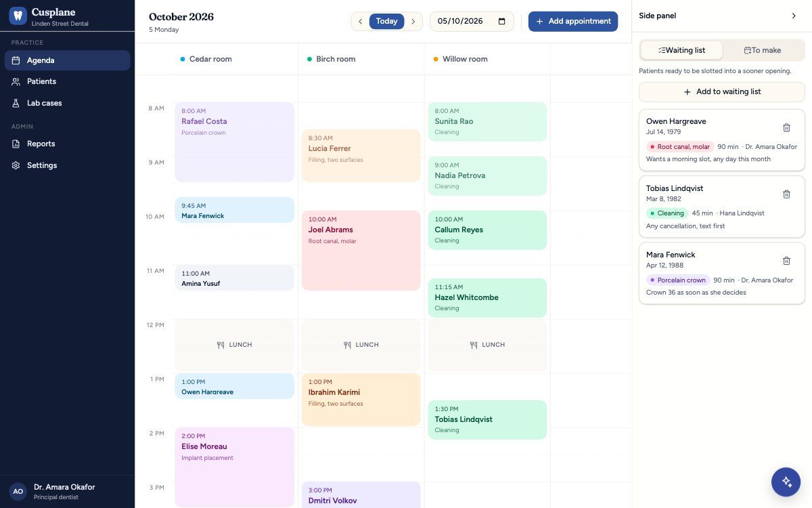Open Agenda in the sidebar
Image resolution: width=812 pixels, height=508 pixels.
tap(67, 60)
